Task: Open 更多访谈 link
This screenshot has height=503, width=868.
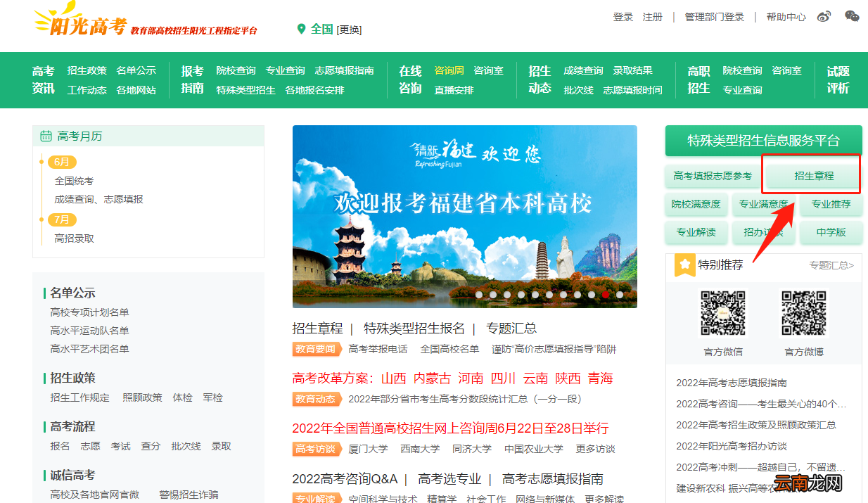Action: 595,449
